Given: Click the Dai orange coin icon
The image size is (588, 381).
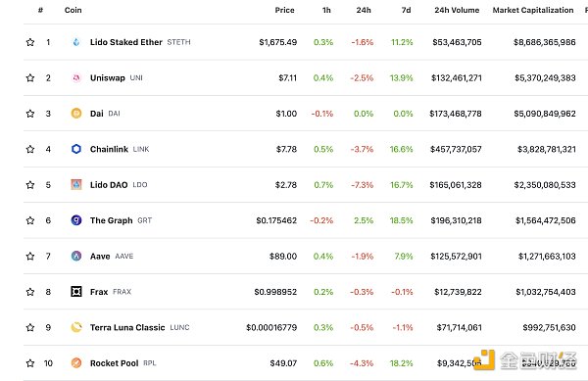Looking at the screenshot, I should pos(76,114).
